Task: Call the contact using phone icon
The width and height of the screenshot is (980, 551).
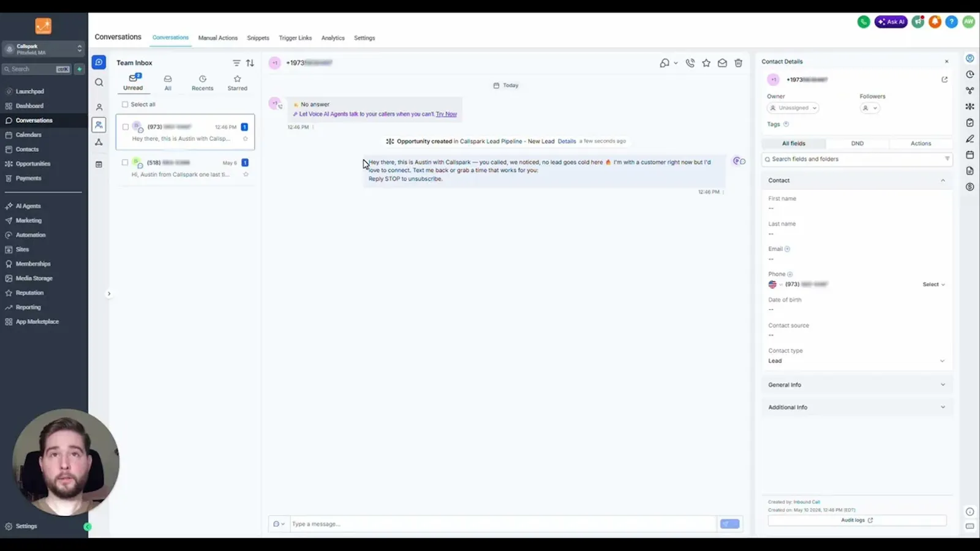Action: (x=690, y=63)
